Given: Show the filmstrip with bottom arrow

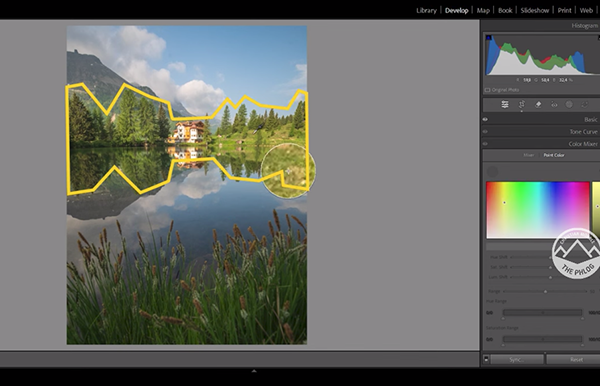Looking at the screenshot, I should pyautogui.click(x=254, y=371).
